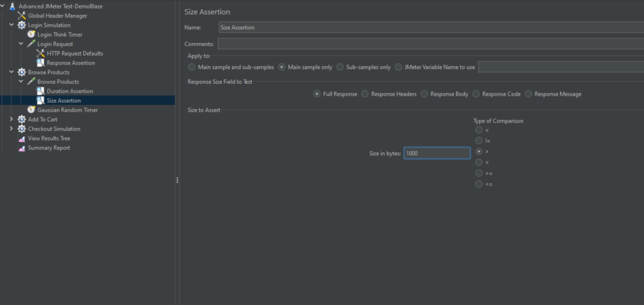The height and width of the screenshot is (305, 644).
Task: Click the Browse Products sampler pipette icon
Action: click(x=31, y=82)
